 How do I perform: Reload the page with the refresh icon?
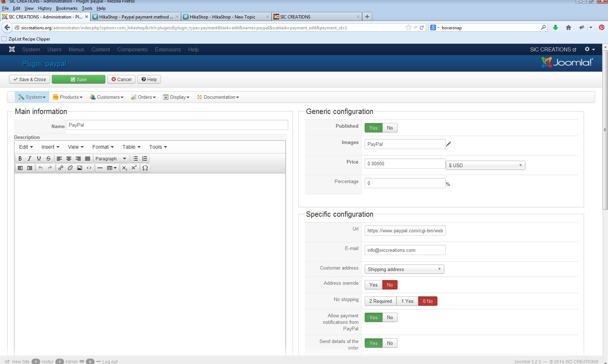(422, 27)
